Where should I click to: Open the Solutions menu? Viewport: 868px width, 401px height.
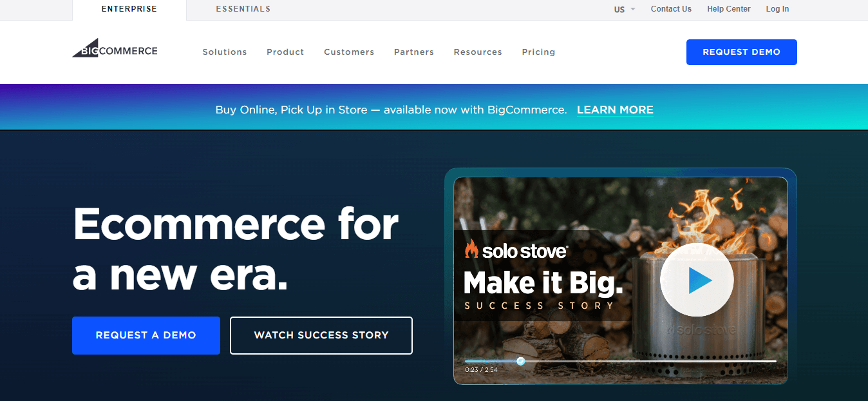tap(225, 52)
